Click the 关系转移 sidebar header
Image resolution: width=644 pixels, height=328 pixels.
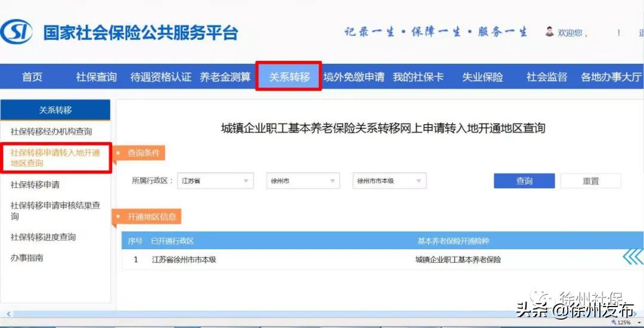55,110
